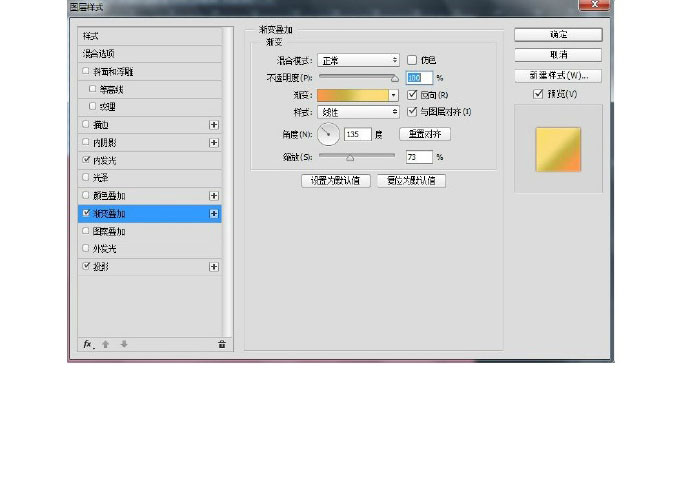The image size is (690, 480).
Task: Uncheck 渐变叠加 checkbox
Action: [x=86, y=213]
